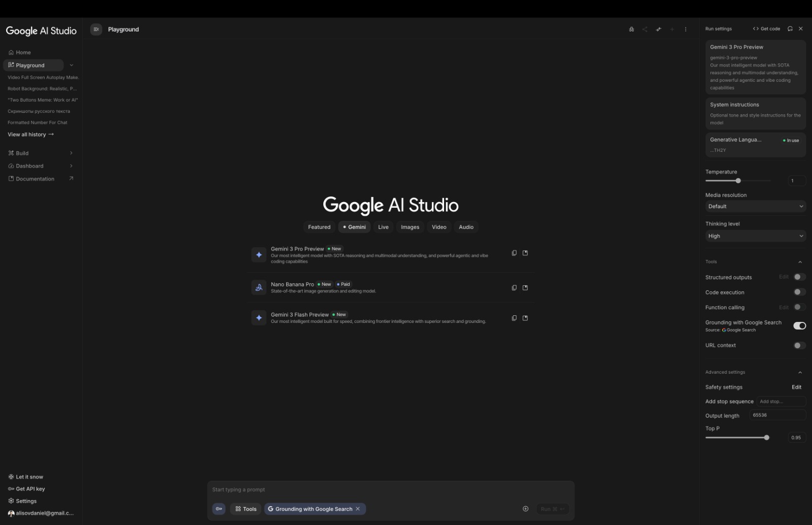Switch to the Images tab
Screen dimensions: 812x525
click(x=410, y=227)
